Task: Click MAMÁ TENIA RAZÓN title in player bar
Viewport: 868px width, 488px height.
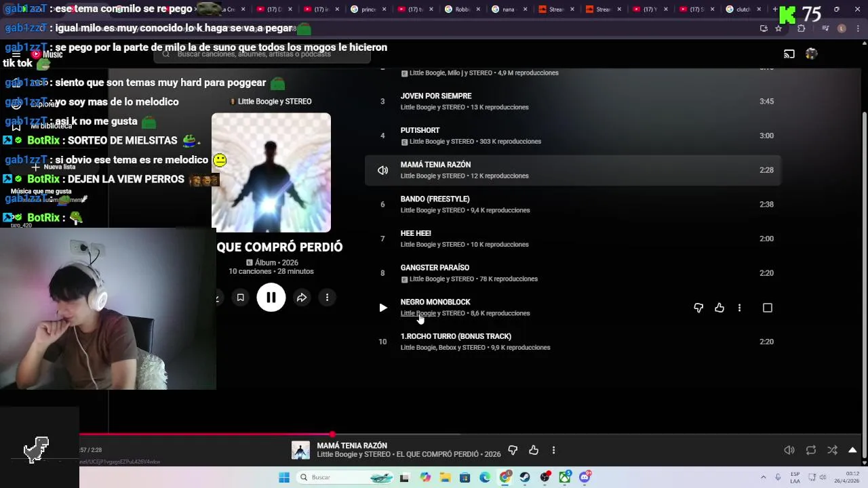Action: [352, 445]
